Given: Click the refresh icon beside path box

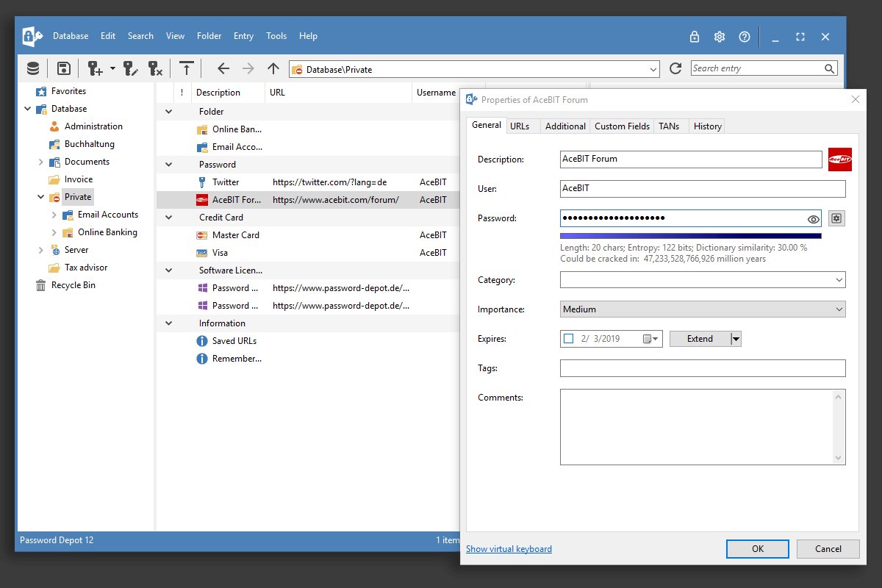Looking at the screenshot, I should [675, 68].
